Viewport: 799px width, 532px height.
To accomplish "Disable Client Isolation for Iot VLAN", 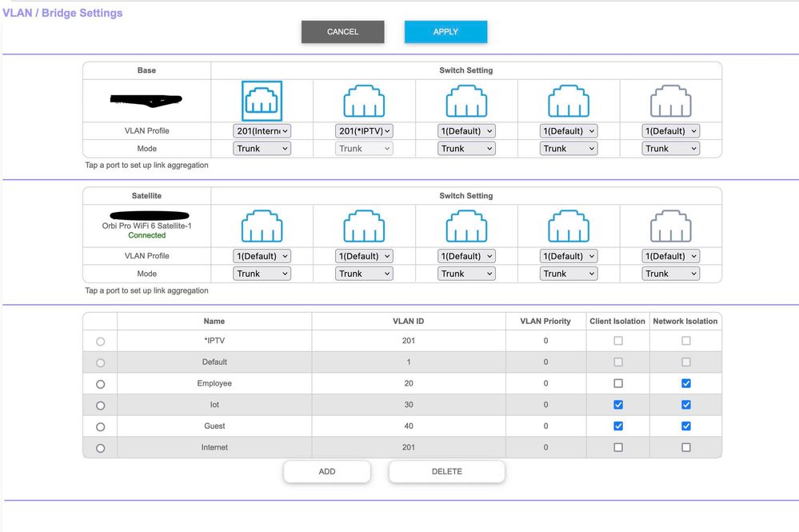I will (618, 405).
